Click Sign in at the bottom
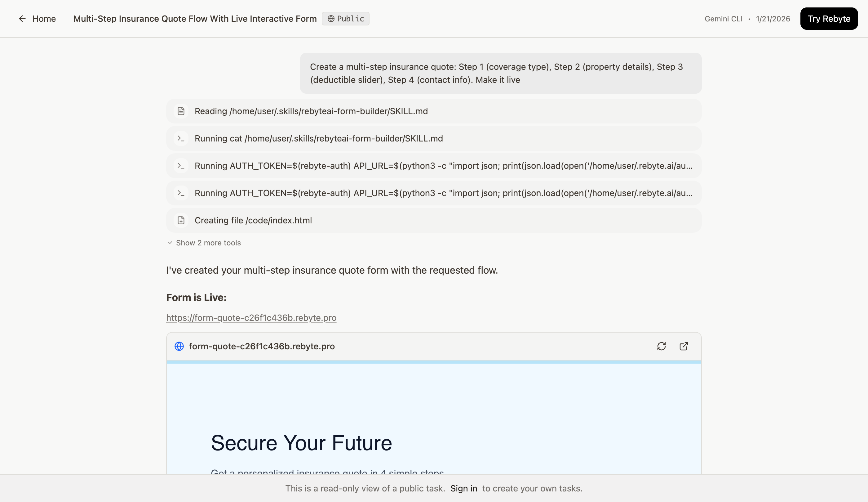 (463, 488)
